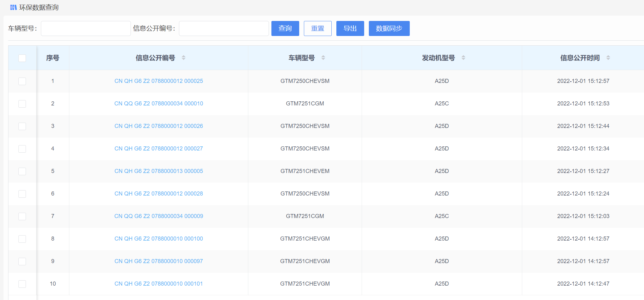The height and width of the screenshot is (300, 644).
Task: Click the 环保数据查询 page title
Action: [39, 8]
